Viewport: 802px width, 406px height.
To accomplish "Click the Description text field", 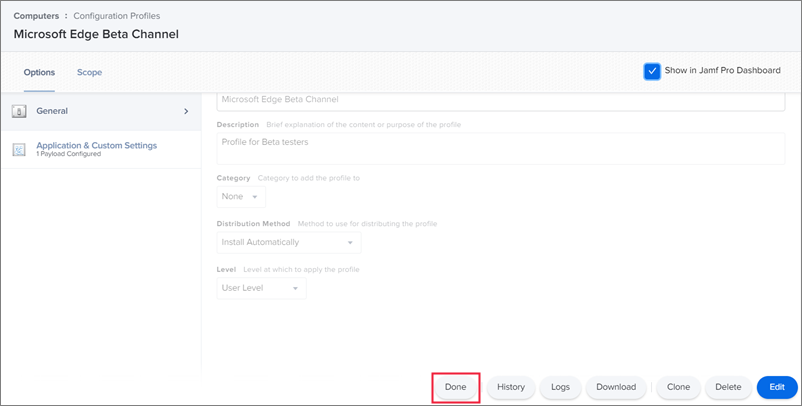I will click(x=500, y=148).
